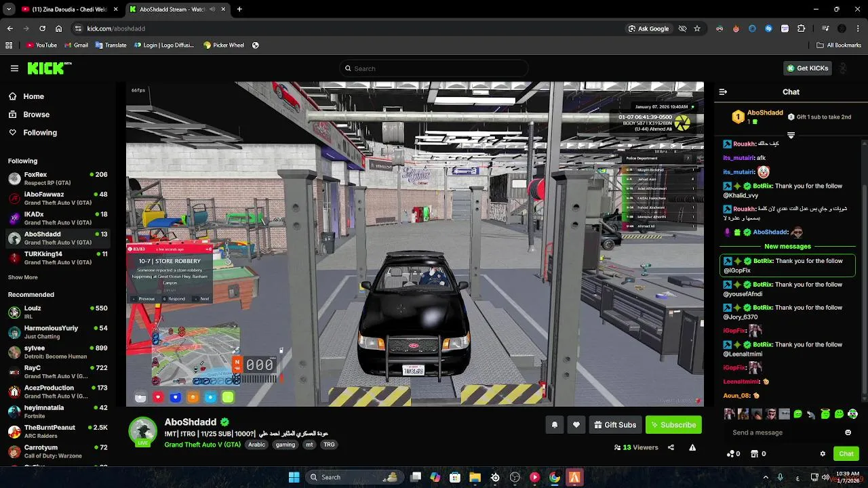Open TURKKing14 channel in Following list
868x488 pixels.
pyautogui.click(x=58, y=258)
